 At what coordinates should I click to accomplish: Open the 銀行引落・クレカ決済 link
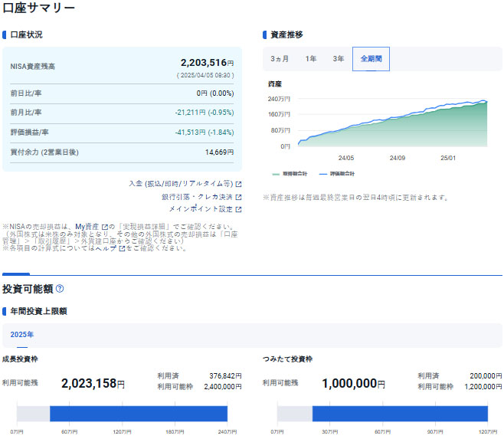point(197,197)
